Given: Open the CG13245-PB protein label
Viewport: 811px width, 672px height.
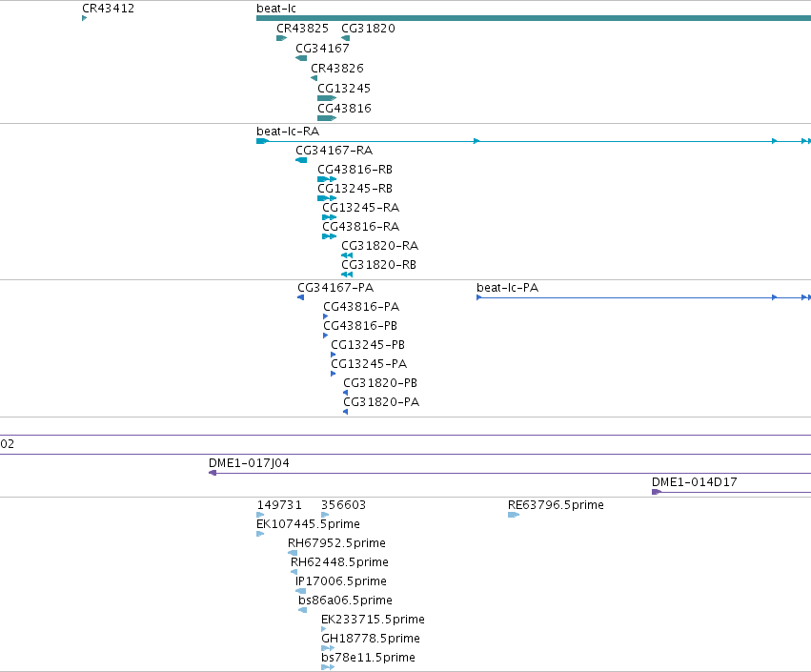Looking at the screenshot, I should point(368,345).
